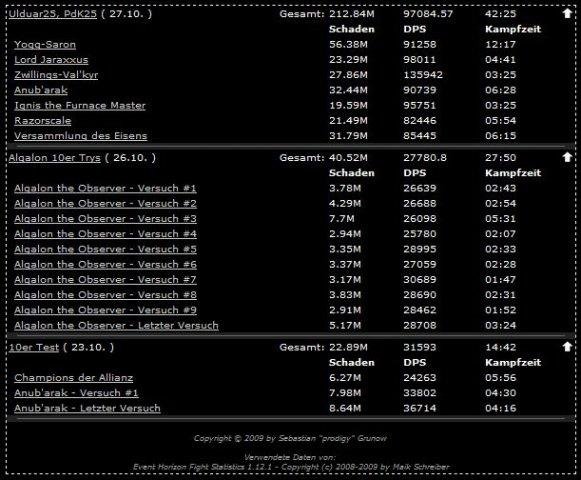Click the Kampfzeit header in the 10er Test table
581x480 pixels.
click(x=513, y=363)
